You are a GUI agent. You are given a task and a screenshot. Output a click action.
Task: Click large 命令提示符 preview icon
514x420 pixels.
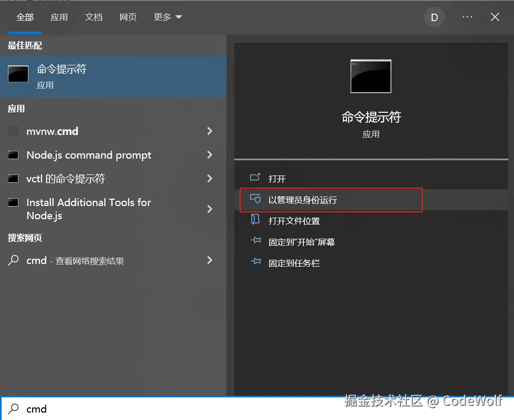pyautogui.click(x=371, y=76)
